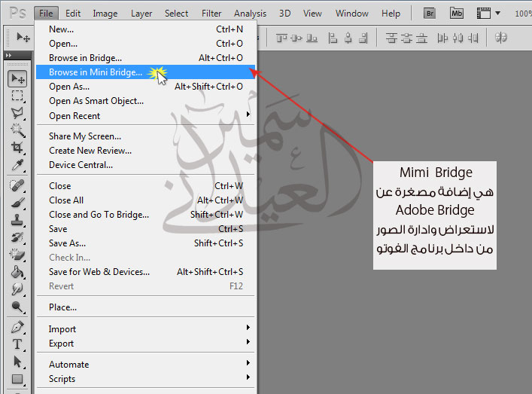Screen dimensions: 532x394
Task: Open the Filter menu
Action: click(211, 14)
